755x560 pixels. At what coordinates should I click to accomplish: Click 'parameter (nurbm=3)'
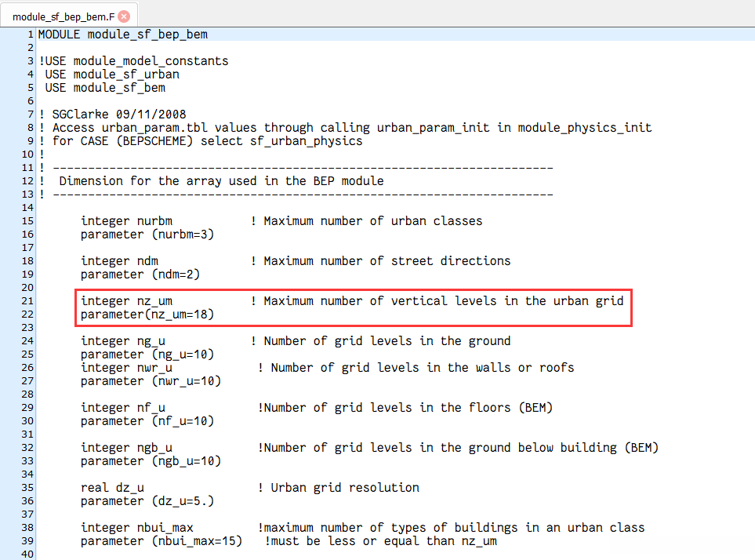click(x=147, y=235)
